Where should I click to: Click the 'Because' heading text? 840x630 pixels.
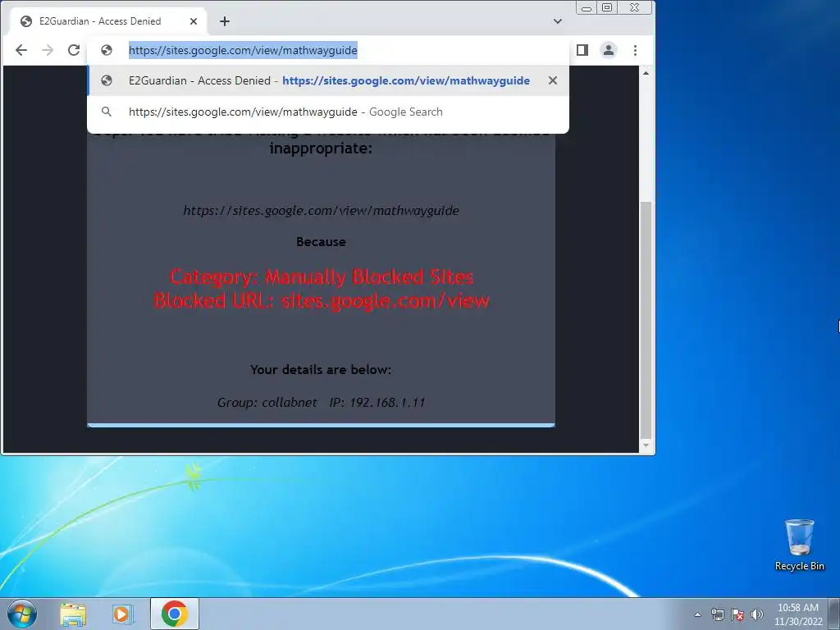321,242
